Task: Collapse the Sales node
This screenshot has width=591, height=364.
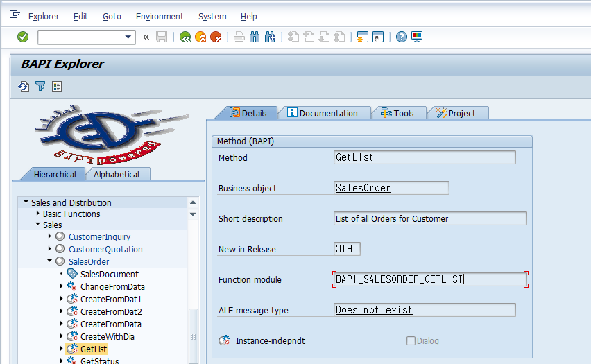Action: tap(37, 224)
